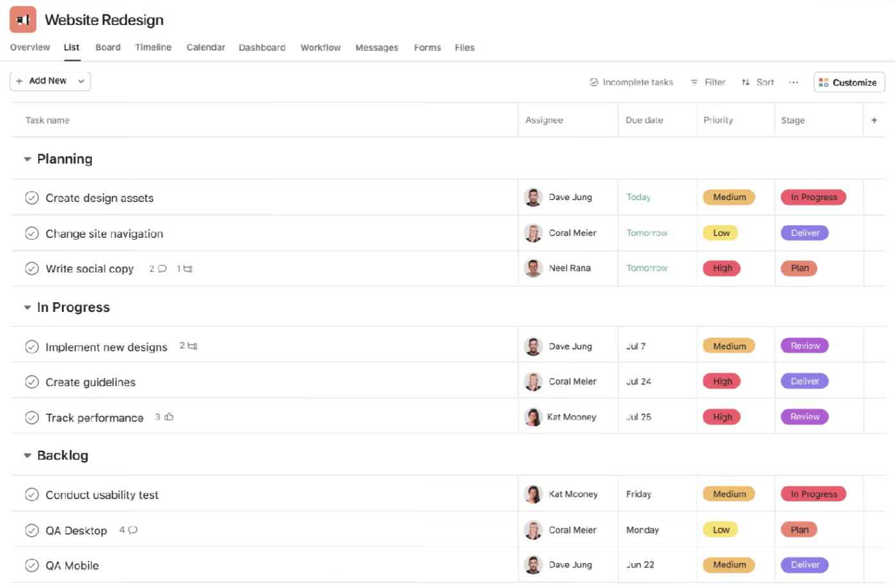Mark QA Mobile as complete
The image size is (895, 588).
32,565
